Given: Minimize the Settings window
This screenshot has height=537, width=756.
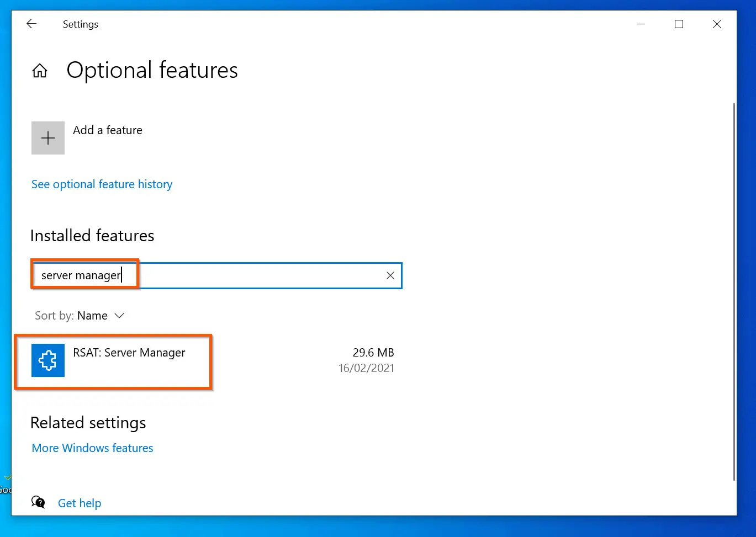Looking at the screenshot, I should 641,24.
